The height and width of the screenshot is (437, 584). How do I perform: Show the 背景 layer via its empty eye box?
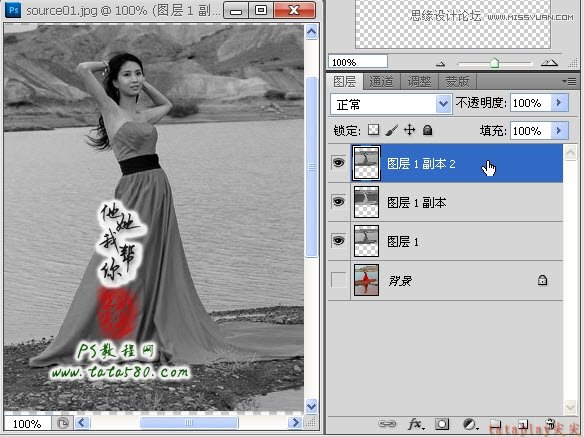click(338, 279)
